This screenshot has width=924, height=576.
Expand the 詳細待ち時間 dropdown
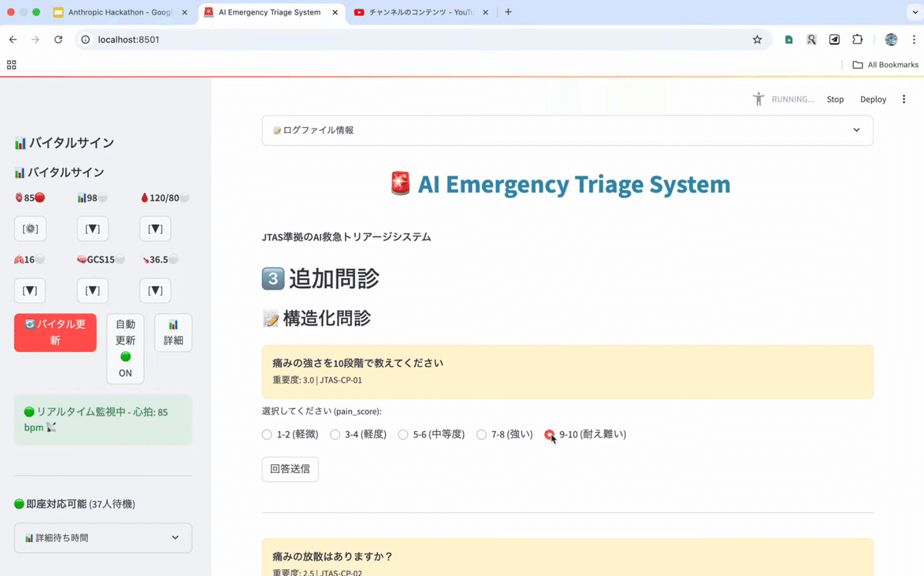tap(102, 537)
